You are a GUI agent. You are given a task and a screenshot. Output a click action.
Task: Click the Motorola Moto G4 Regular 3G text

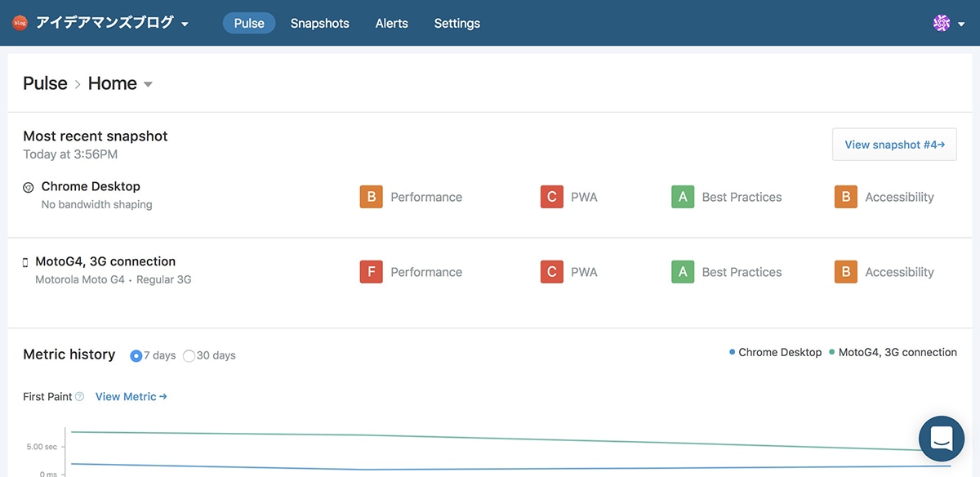(114, 279)
